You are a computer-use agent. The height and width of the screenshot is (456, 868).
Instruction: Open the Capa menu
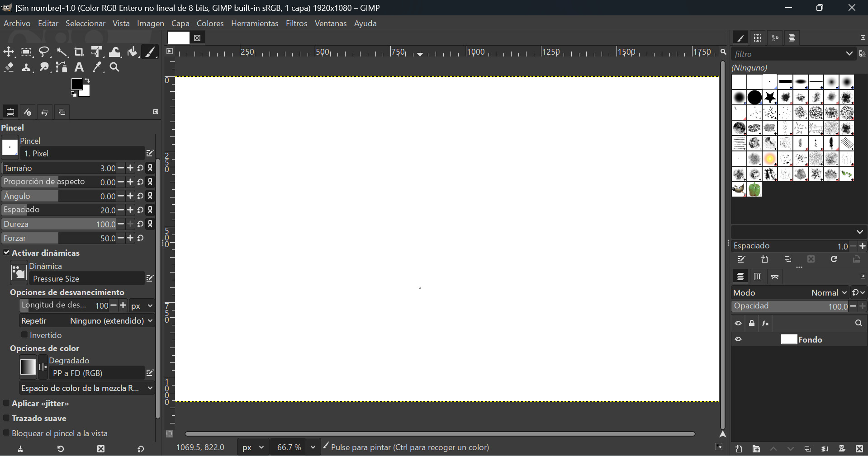(x=180, y=23)
